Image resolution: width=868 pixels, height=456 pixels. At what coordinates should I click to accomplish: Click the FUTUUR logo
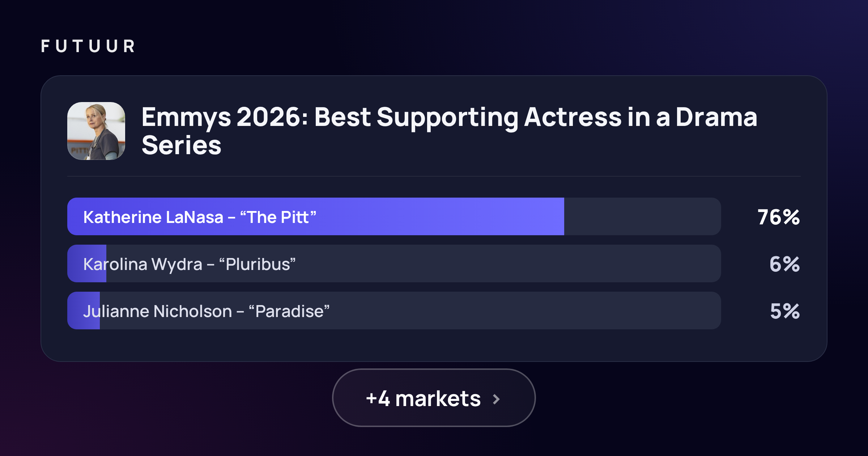(x=88, y=46)
